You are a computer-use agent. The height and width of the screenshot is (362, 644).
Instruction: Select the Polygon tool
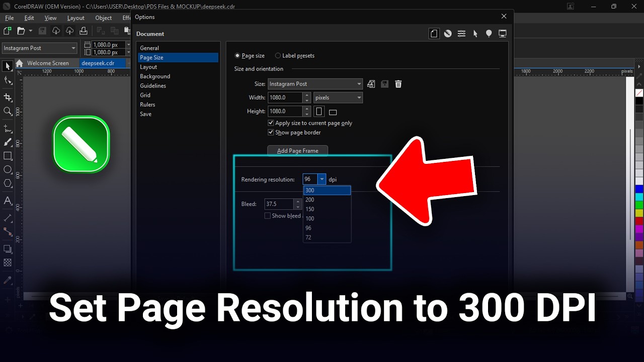(x=8, y=183)
